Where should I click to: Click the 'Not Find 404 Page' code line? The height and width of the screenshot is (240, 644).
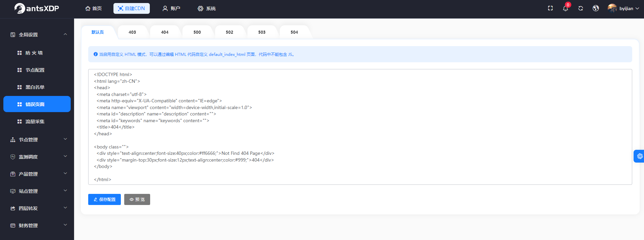tap(185, 153)
